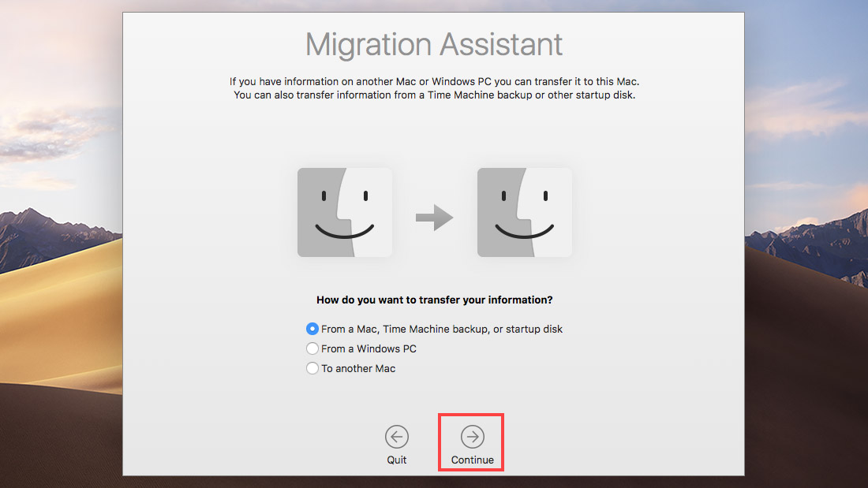868x488 pixels.
Task: Click the 'Migration Assistant' window title
Action: click(x=434, y=44)
